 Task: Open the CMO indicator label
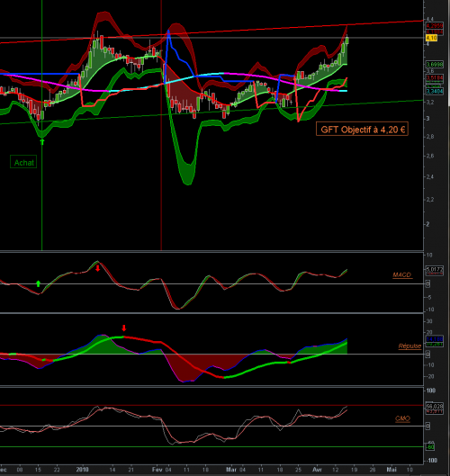(402, 419)
